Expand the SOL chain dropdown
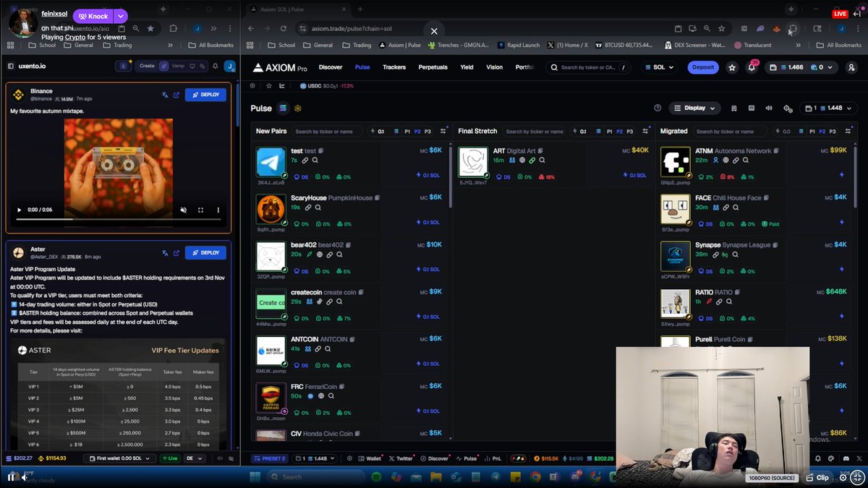The width and height of the screenshot is (868, 488). 659,67
